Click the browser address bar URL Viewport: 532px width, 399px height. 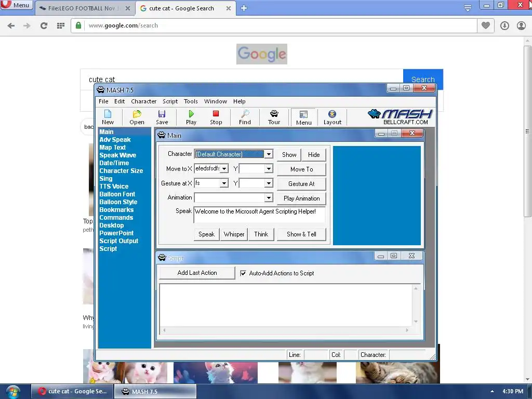pyautogui.click(x=123, y=25)
